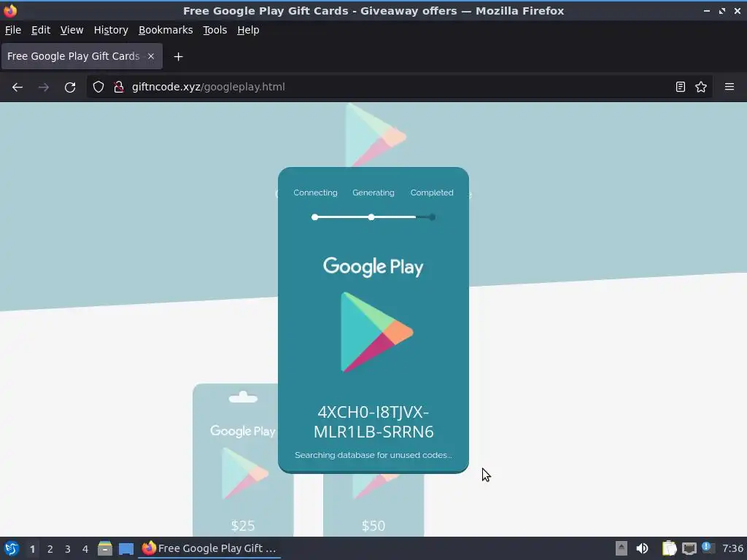The image size is (747, 560).
Task: Switch to workspace 2
Action: coord(50,549)
